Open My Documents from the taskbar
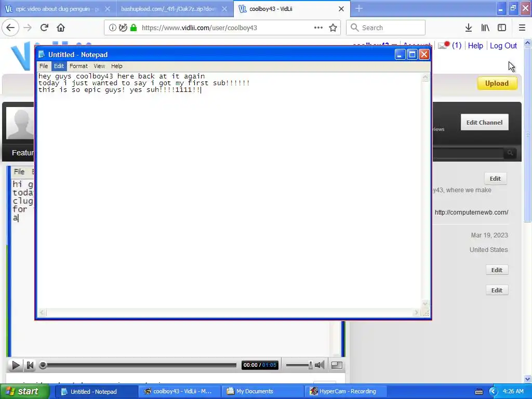532x399 pixels. point(263,392)
